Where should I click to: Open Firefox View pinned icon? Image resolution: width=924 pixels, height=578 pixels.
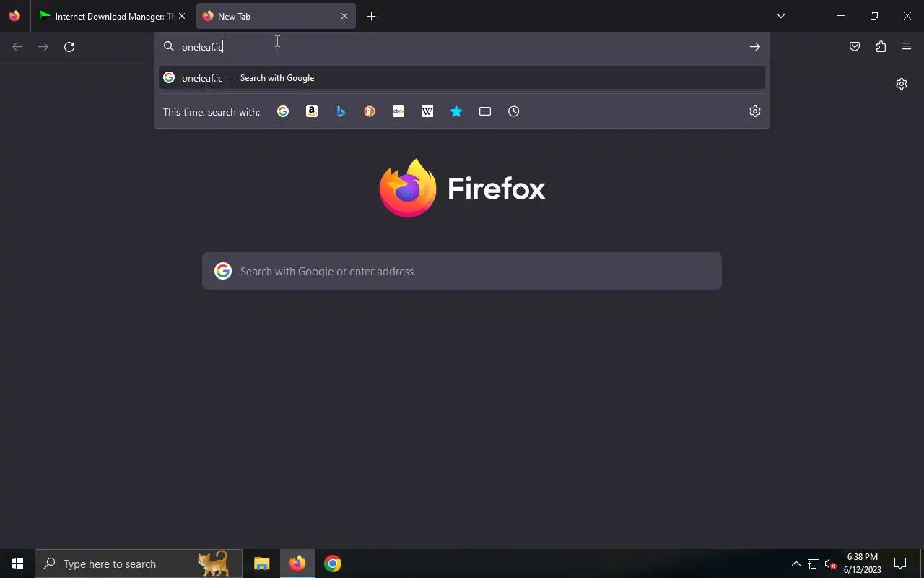pos(14,16)
